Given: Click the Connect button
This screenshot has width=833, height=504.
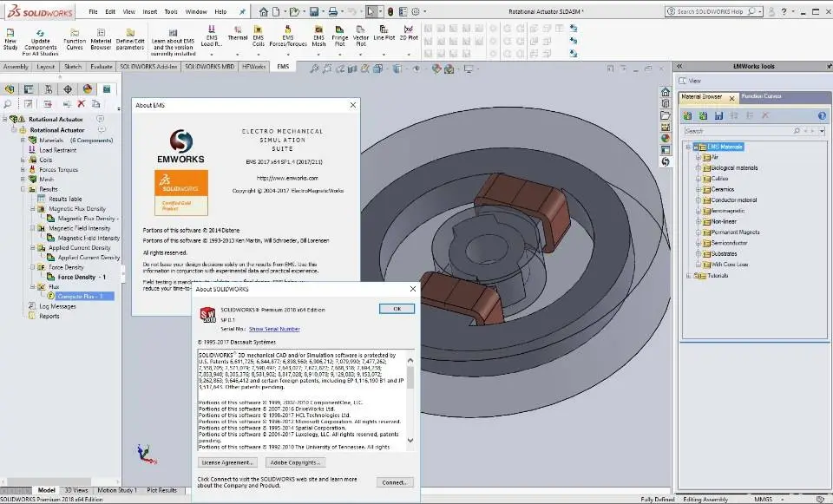Looking at the screenshot, I should pos(395,482).
